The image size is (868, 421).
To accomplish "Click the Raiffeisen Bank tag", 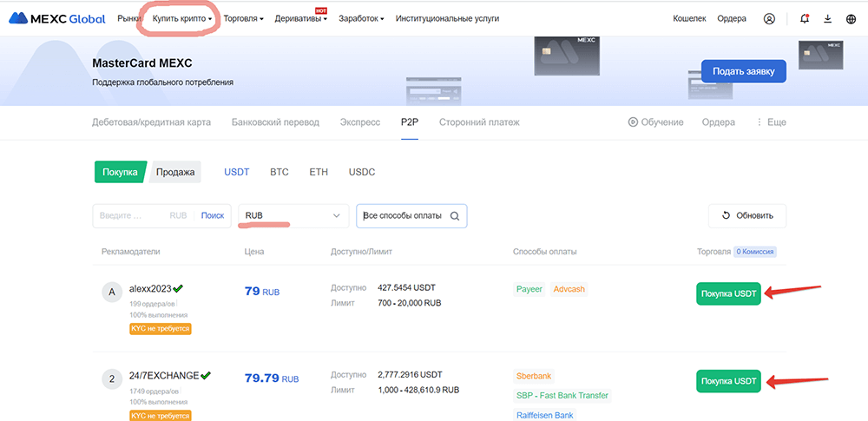I will tap(545, 414).
